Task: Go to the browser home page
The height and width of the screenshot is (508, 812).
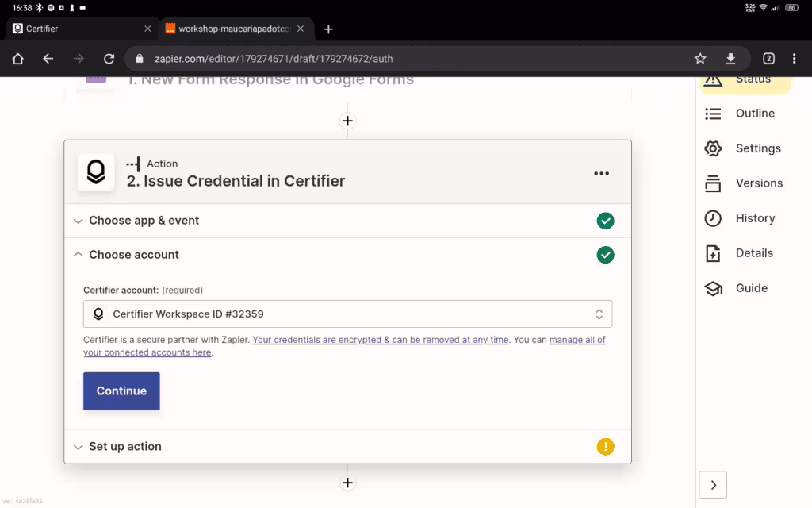Action: pyautogui.click(x=17, y=59)
